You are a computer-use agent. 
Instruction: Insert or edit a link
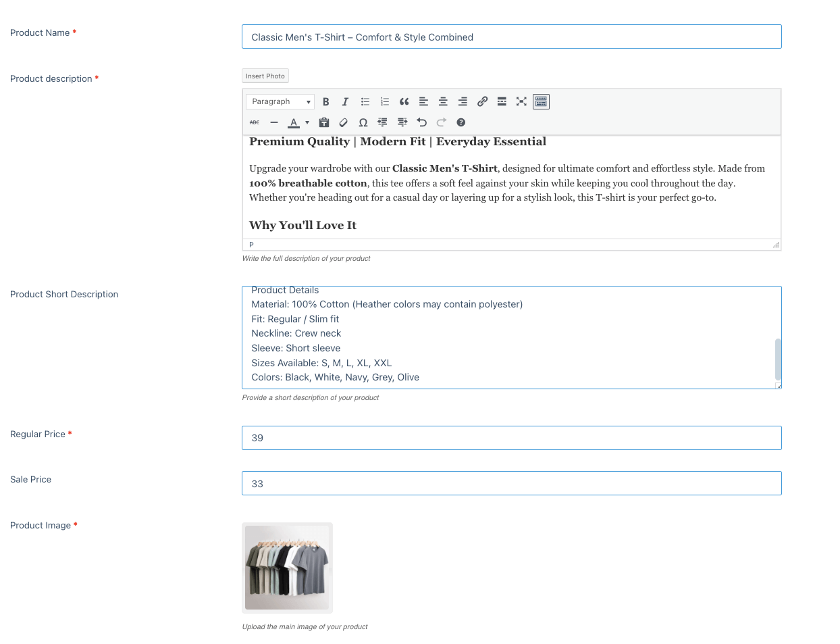[x=482, y=101]
